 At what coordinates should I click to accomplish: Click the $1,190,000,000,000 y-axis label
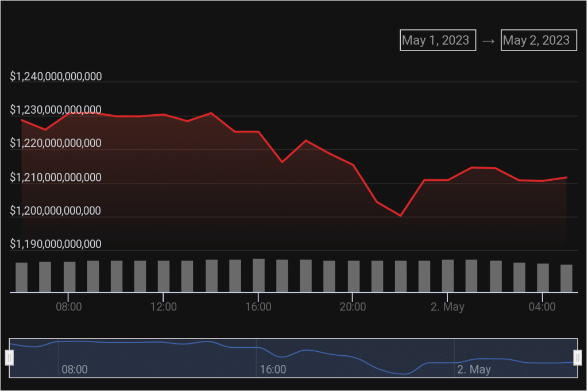[56, 244]
